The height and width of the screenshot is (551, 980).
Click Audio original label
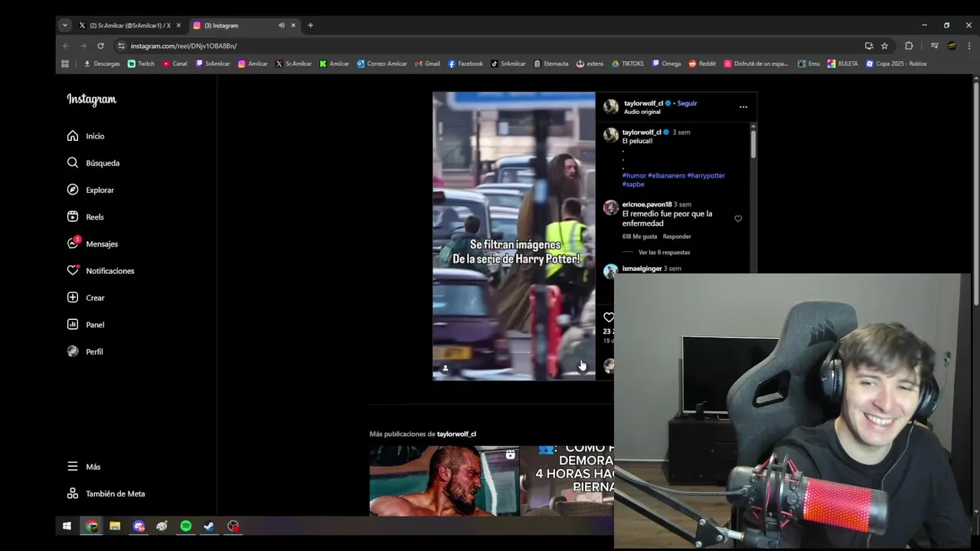click(642, 112)
